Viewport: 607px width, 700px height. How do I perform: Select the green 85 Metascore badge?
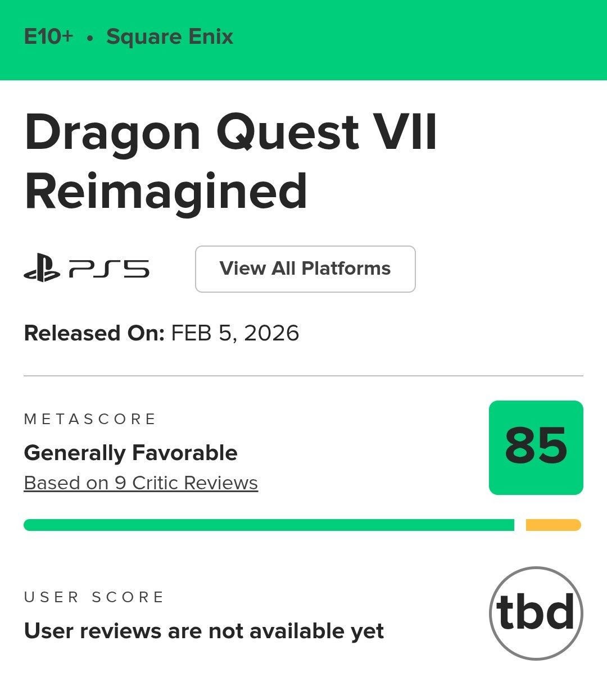(536, 447)
